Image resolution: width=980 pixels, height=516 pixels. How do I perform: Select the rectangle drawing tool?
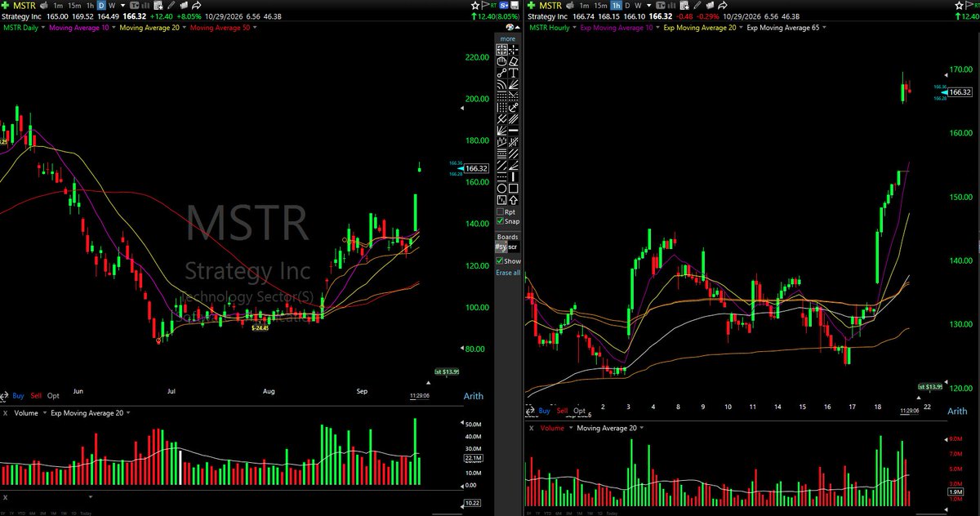click(514, 189)
